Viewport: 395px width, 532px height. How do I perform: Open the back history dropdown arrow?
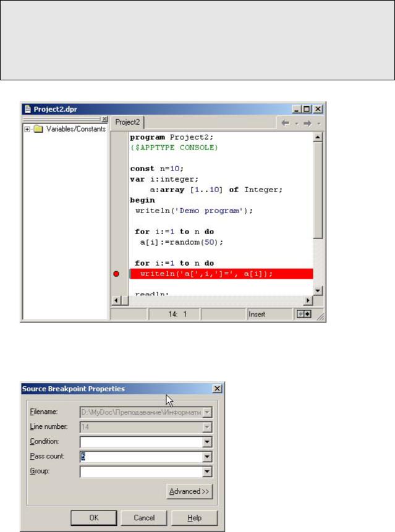point(297,124)
